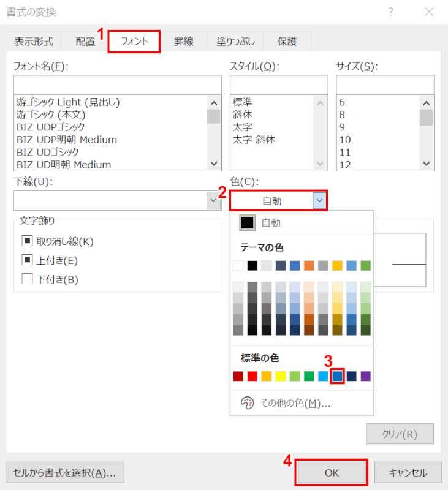Toggle the 上付き checkbox
448x490 pixels.
[x=27, y=260]
